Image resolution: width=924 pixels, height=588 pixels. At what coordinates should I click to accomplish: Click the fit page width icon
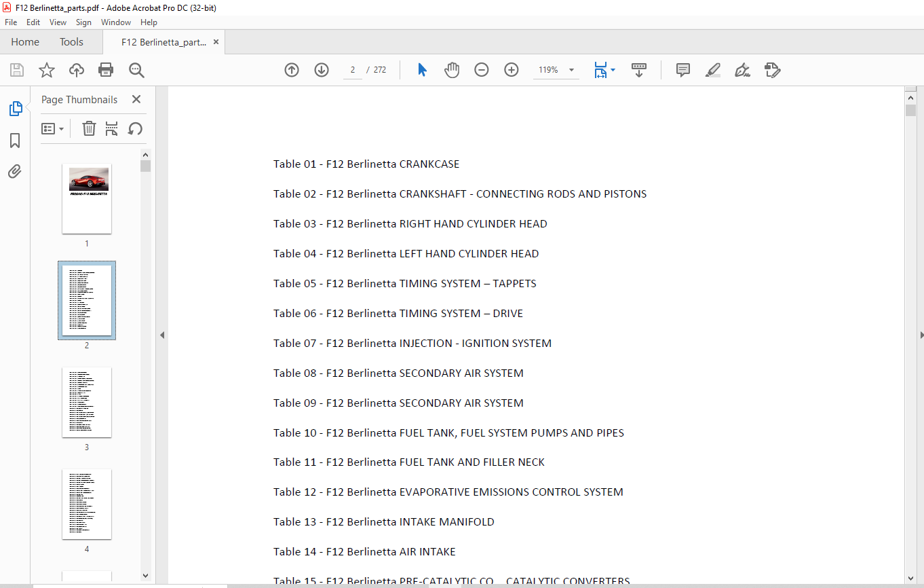(600, 70)
